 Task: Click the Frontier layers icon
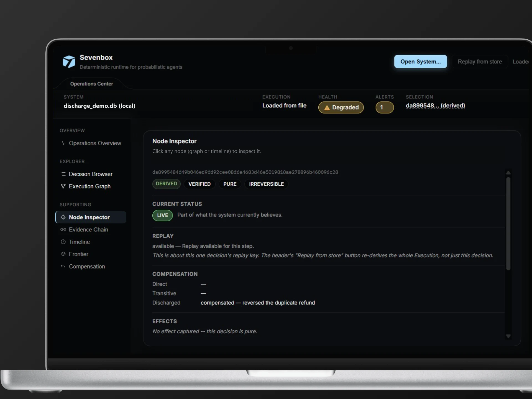pyautogui.click(x=63, y=254)
